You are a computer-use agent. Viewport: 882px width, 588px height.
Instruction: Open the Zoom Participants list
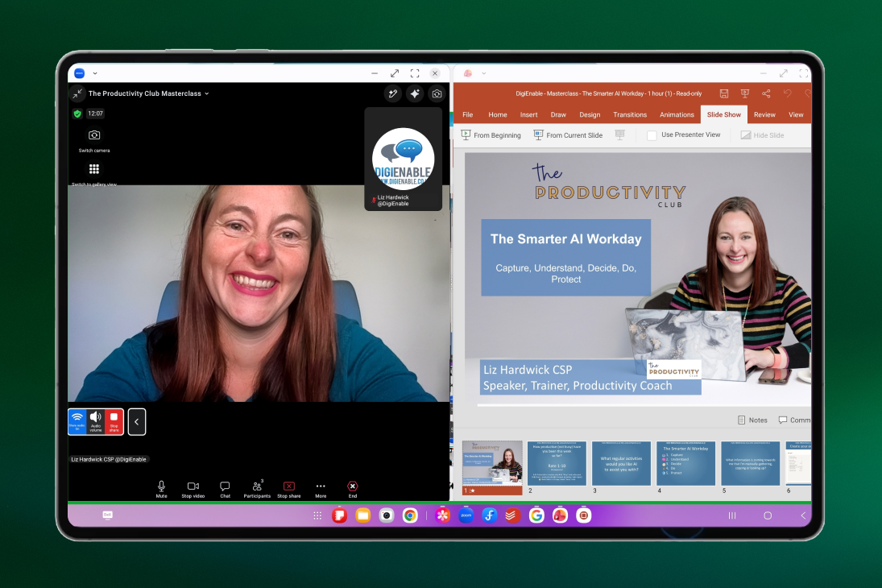tap(257, 490)
